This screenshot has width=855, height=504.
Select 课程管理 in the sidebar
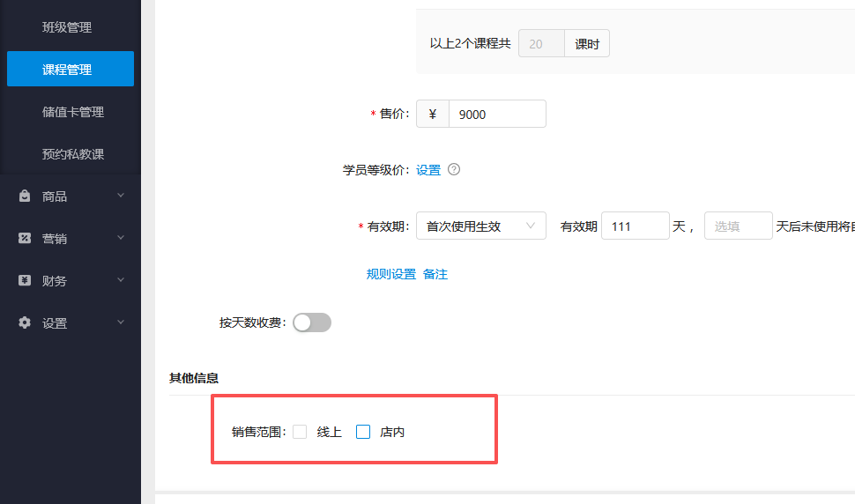tap(71, 69)
